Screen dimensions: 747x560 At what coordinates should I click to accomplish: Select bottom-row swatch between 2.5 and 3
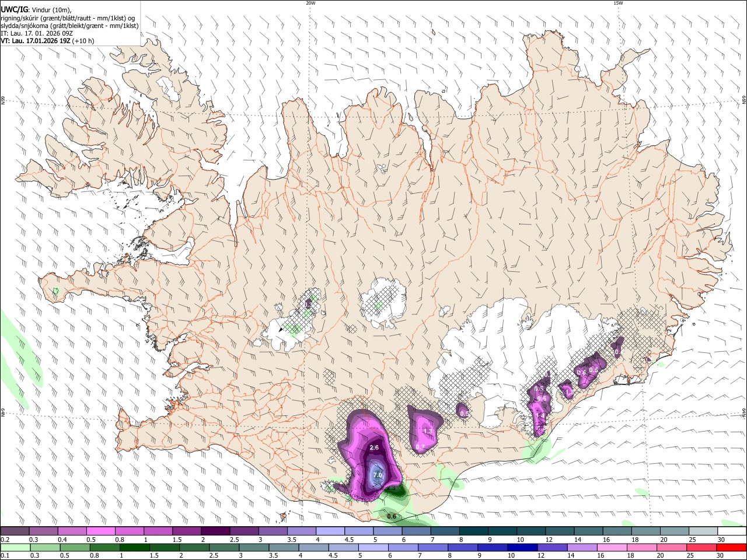point(224,547)
